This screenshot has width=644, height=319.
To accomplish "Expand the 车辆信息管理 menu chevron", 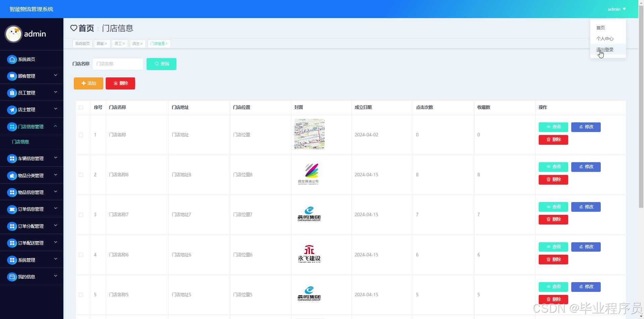I will (x=56, y=158).
